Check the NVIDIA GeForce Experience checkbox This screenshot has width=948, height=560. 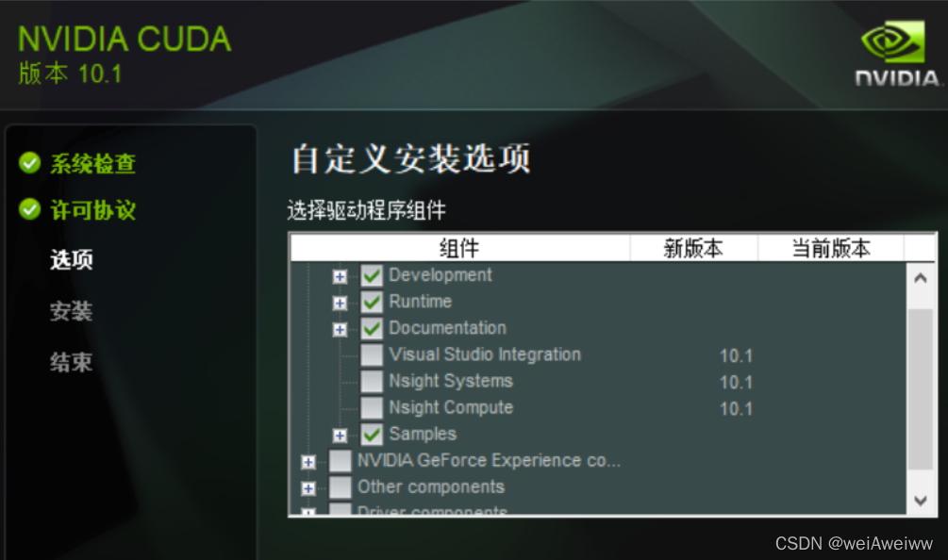tap(340, 461)
